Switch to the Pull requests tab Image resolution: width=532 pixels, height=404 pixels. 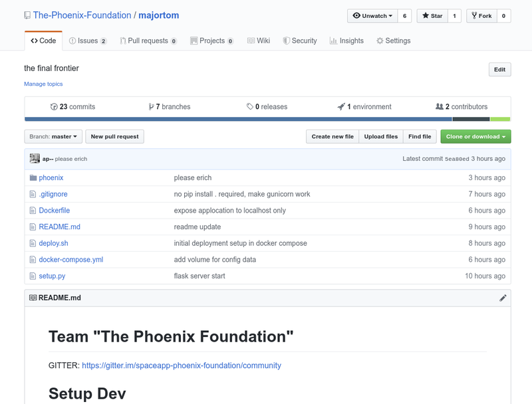(148, 41)
